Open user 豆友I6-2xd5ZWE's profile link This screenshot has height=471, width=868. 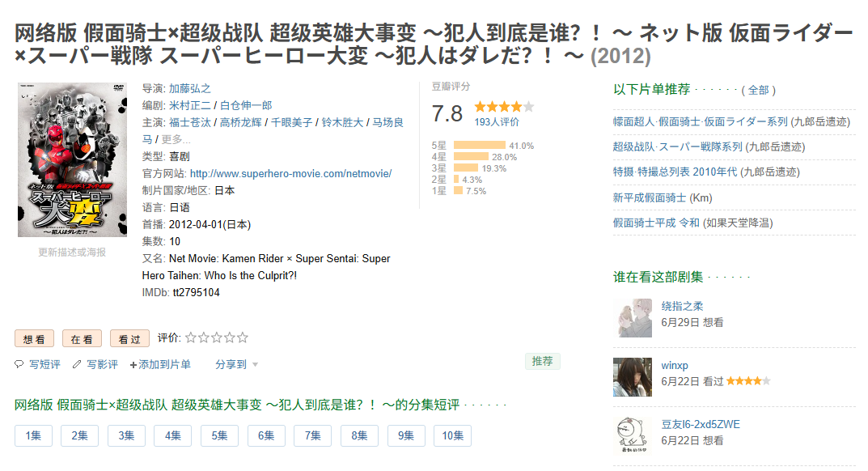[701, 424]
